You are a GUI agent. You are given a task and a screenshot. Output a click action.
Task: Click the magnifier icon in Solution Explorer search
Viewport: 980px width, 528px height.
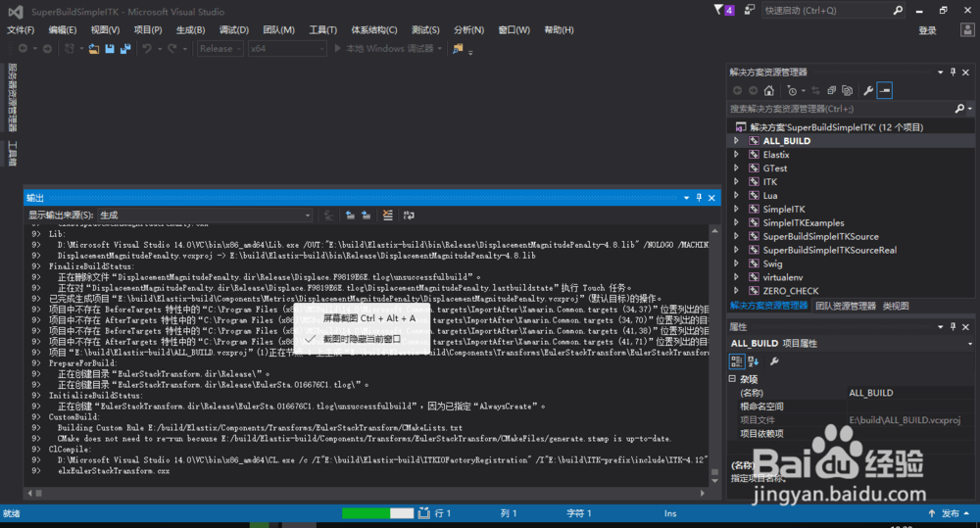click(x=960, y=109)
